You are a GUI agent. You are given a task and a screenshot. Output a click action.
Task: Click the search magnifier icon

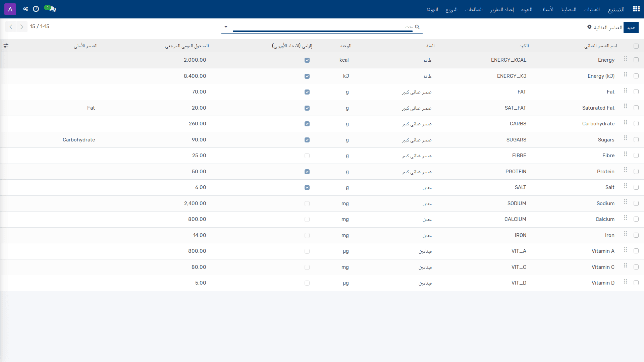point(417,27)
